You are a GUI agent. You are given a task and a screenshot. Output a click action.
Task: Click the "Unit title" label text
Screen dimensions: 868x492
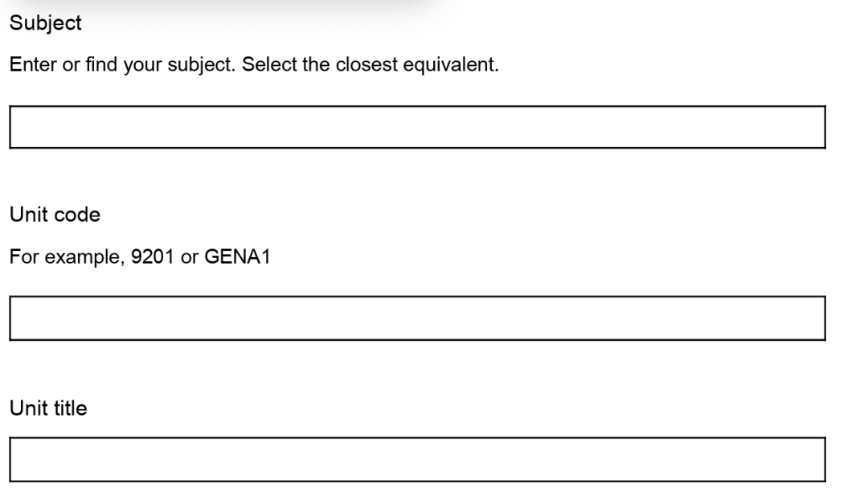[48, 409]
